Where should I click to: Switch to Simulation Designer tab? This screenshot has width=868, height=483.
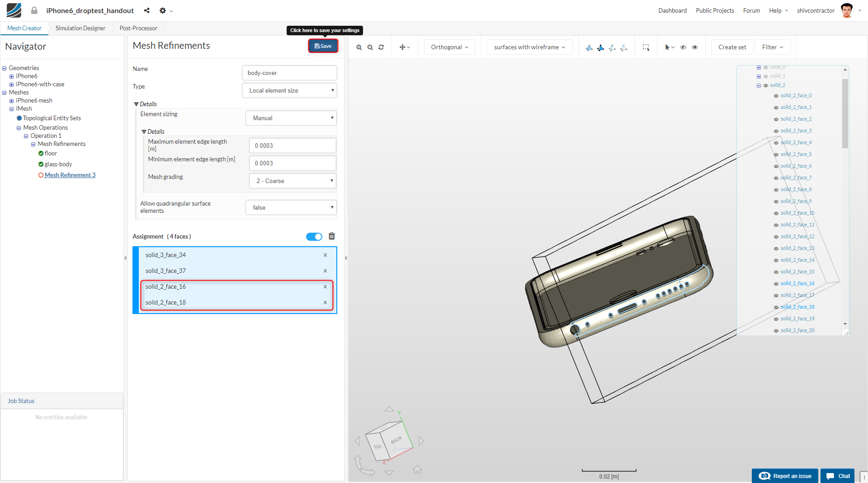(x=80, y=28)
